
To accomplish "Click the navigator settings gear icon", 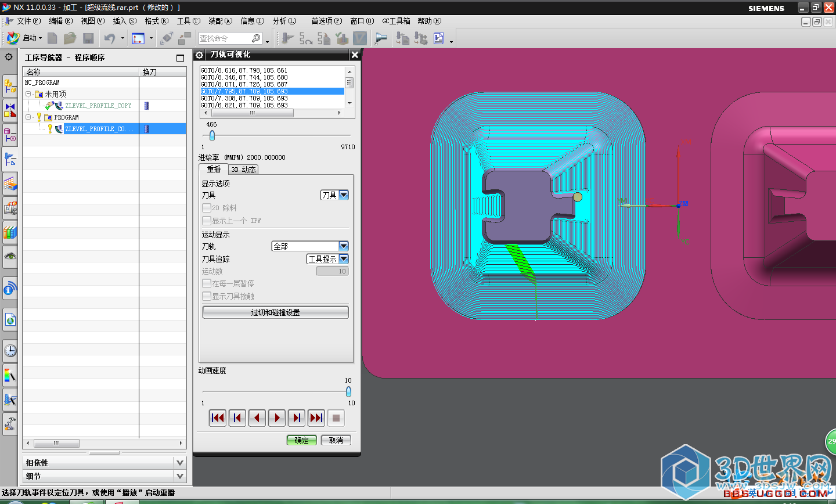I will pyautogui.click(x=9, y=57).
